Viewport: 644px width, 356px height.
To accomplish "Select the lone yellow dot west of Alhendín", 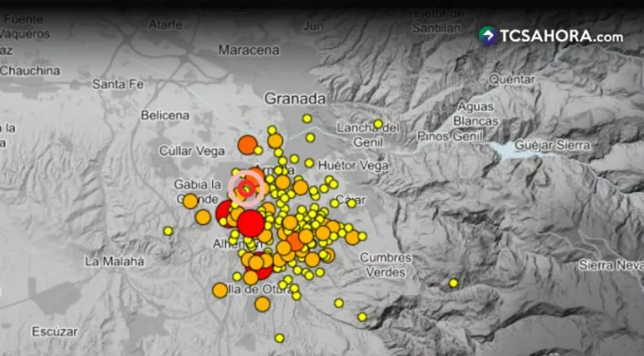I will click(x=168, y=231).
